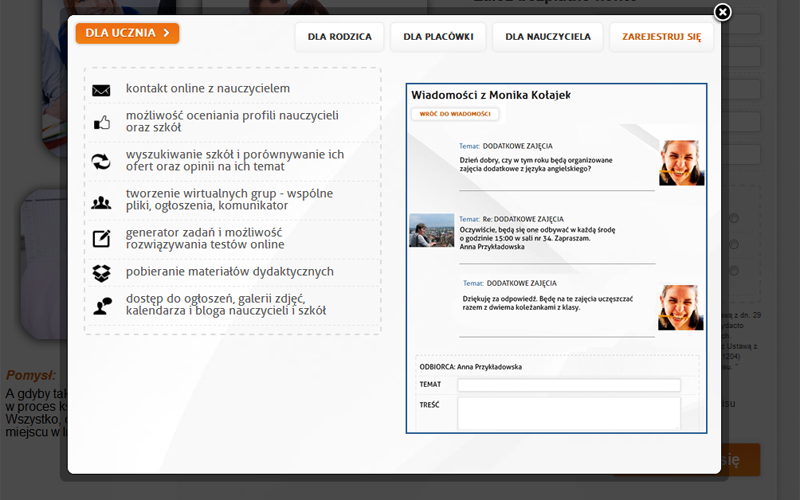This screenshot has height=500, width=800.
Task: Click the edit pencil icon for generator zadań
Action: tap(101, 238)
